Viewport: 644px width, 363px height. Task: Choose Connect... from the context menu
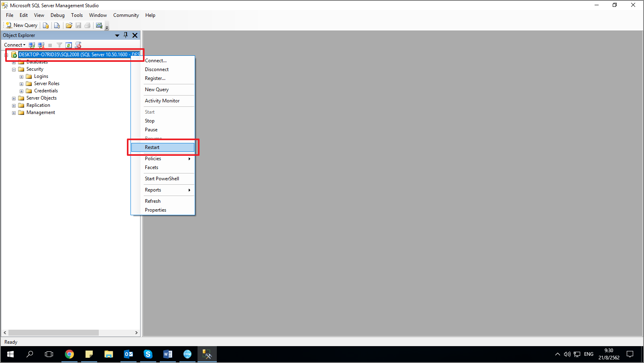pos(163,61)
